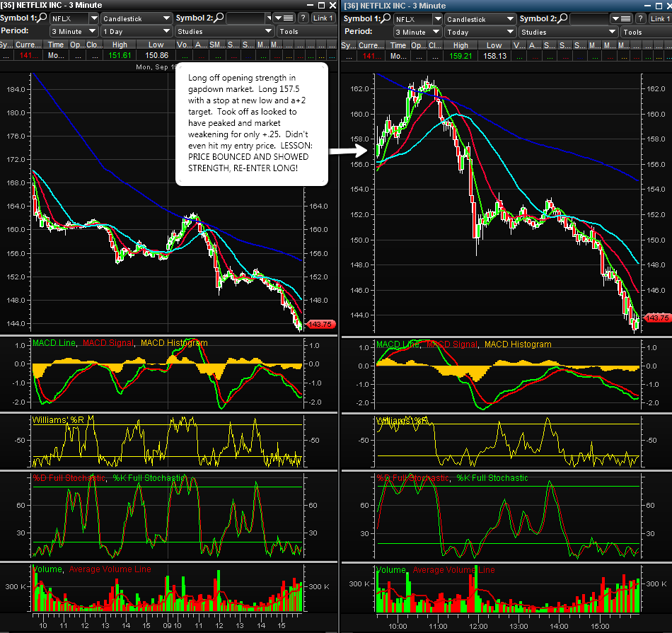Click the 143.75 price marker in window 35
The height and width of the screenshot is (633, 672).
(320, 325)
